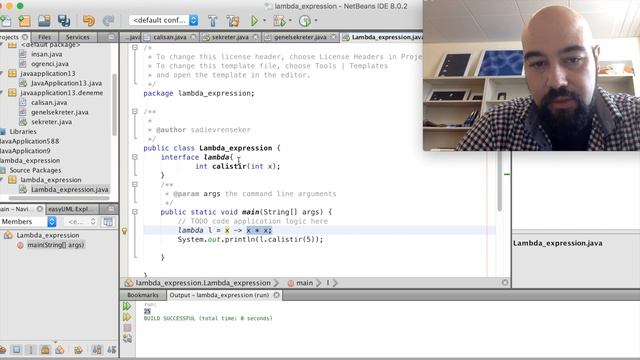
Task: Click the Output settings icon below Stop
Action: pos(127,338)
